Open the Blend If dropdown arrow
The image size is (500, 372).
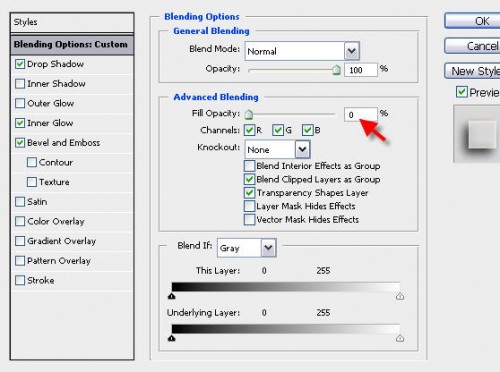268,248
